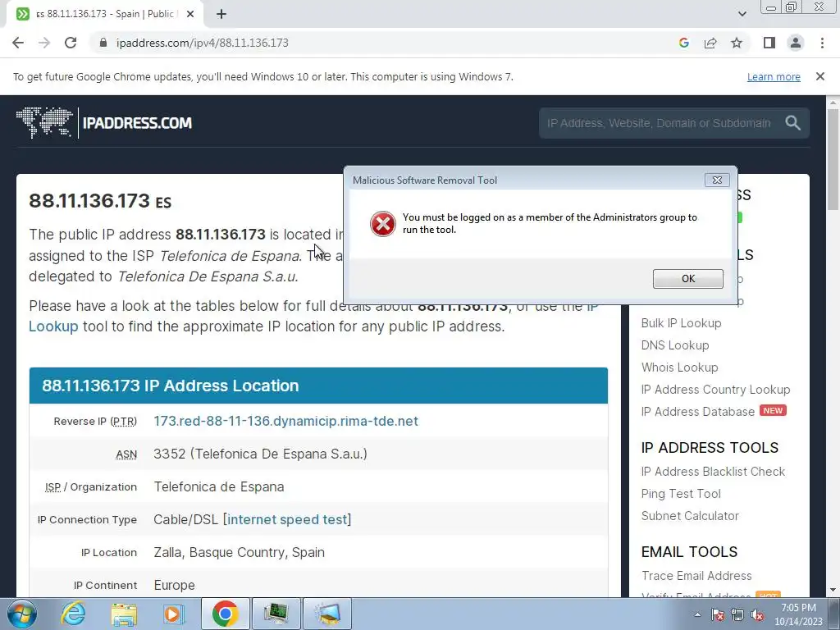Open the internet speed test link

(x=287, y=519)
